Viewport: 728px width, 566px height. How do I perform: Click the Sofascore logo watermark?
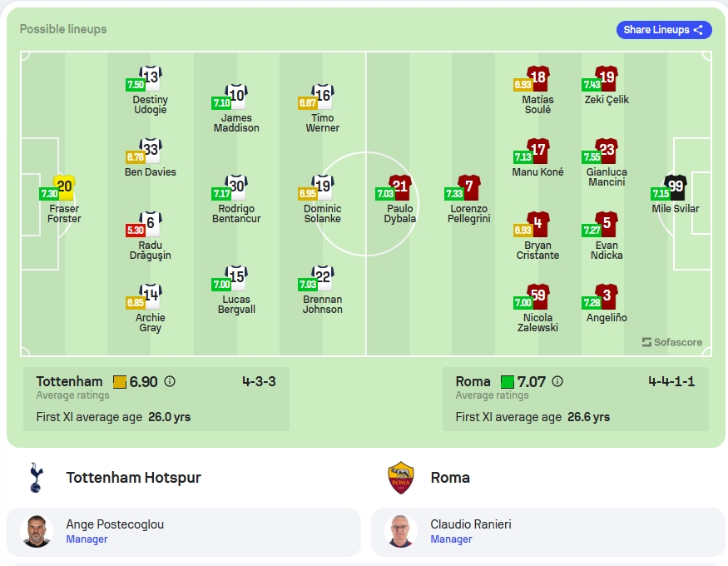click(671, 342)
